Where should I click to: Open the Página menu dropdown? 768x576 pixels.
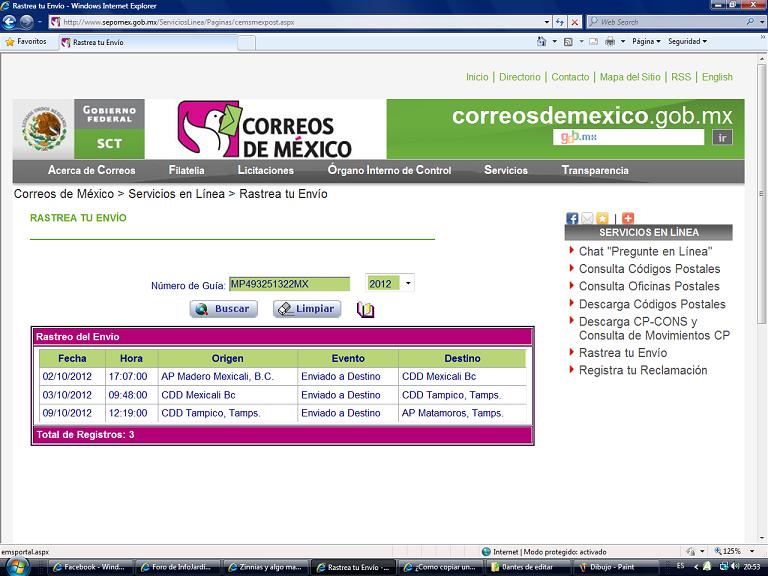click(646, 42)
